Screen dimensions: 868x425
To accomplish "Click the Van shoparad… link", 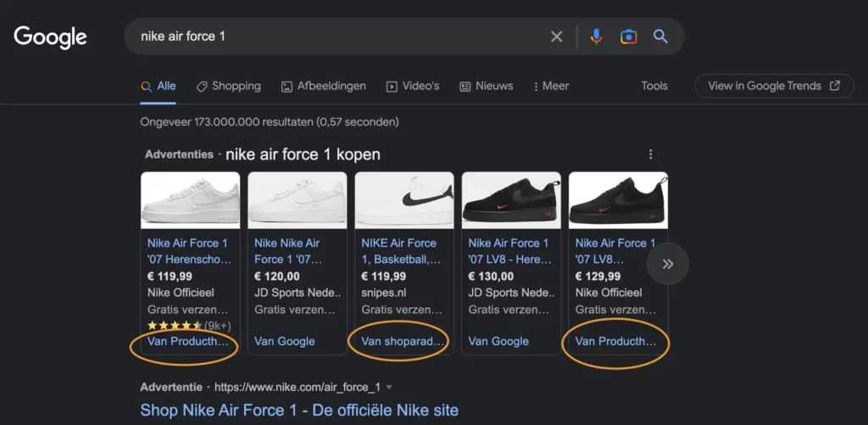I will 403,341.
